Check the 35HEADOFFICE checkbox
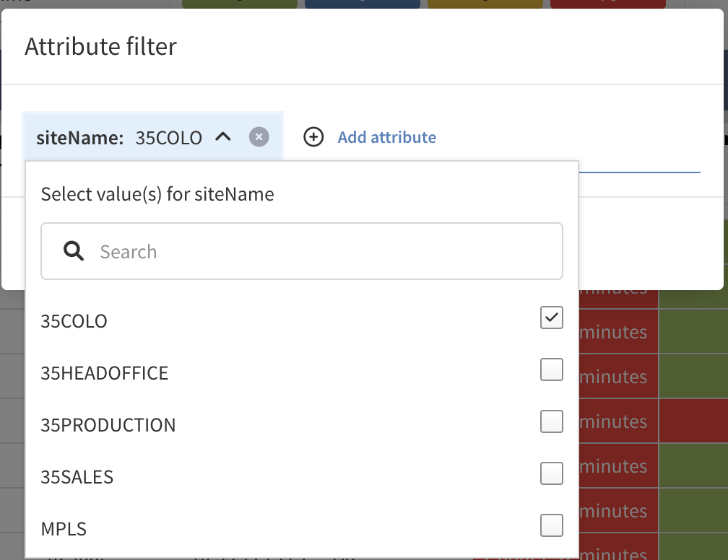This screenshot has height=560, width=728. tap(552, 369)
